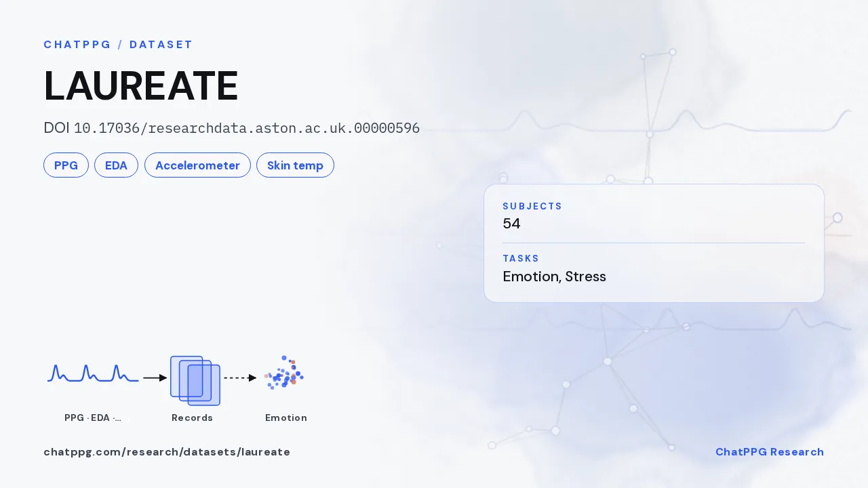Open the CHATPPG breadcrumb link

[77, 45]
